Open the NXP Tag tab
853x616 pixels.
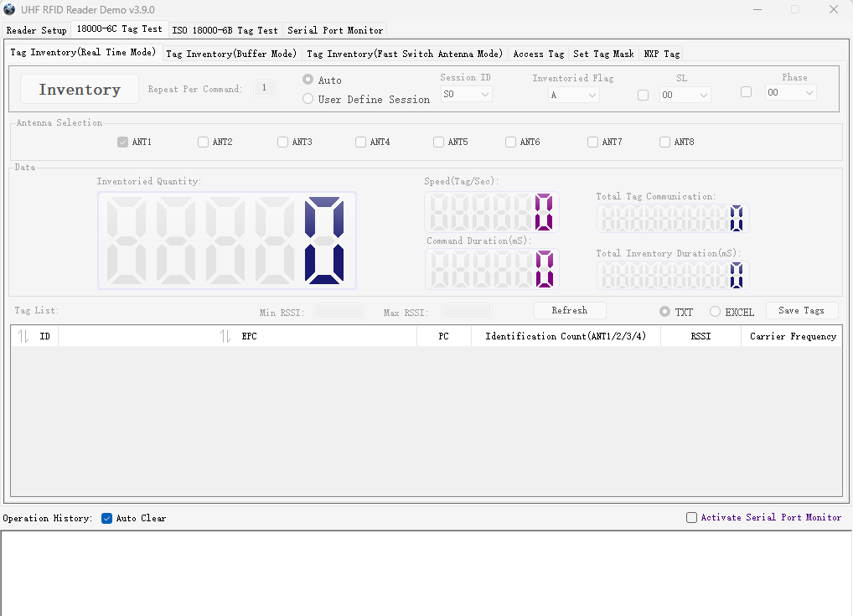coord(661,54)
